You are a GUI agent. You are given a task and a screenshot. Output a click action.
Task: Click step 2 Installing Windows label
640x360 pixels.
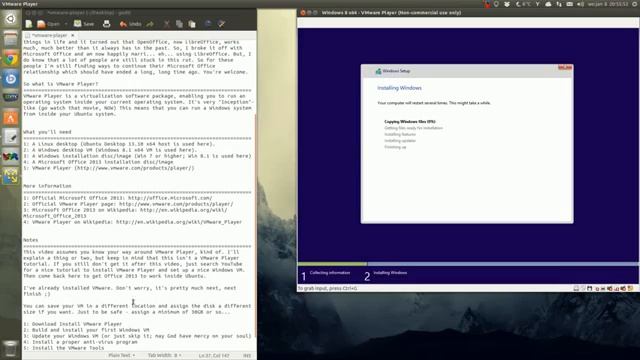pos(390,273)
